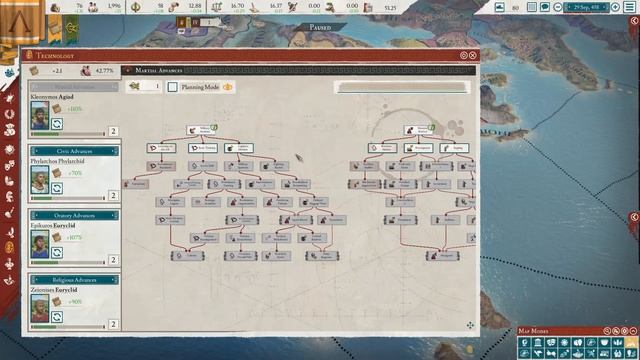This screenshot has height=360, width=640.
Task: Open helmet icon in left sidebar
Action: coord(9,197)
